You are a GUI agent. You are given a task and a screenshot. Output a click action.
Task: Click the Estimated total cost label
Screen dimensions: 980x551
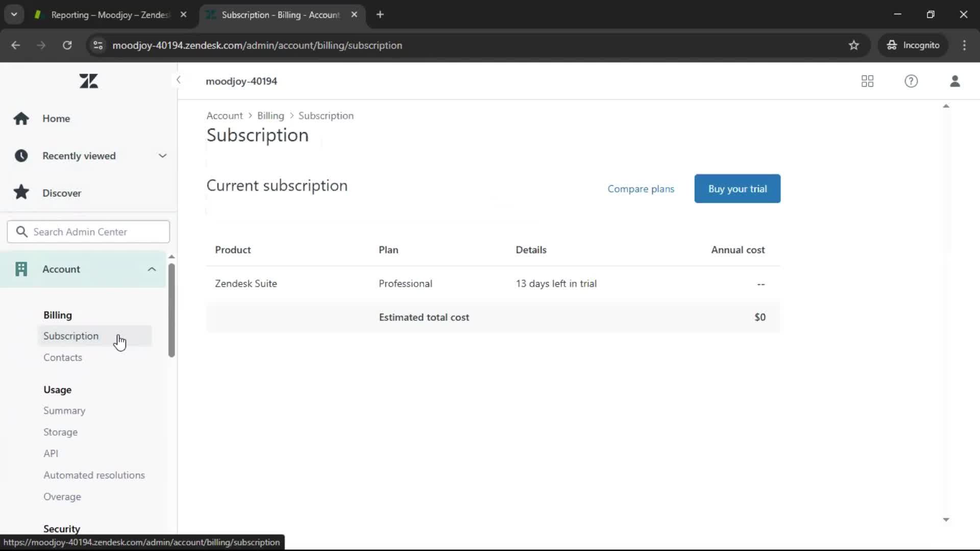[424, 317]
